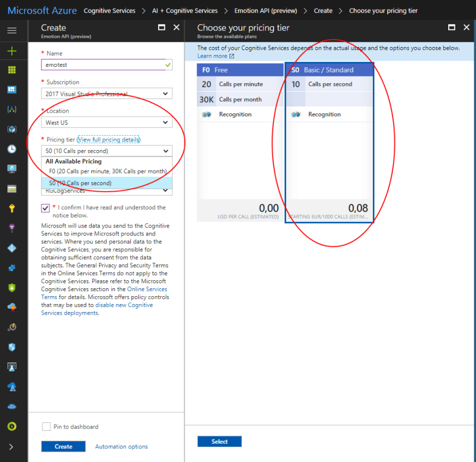Click the Create button
This screenshot has height=462, width=476.
coord(63,447)
